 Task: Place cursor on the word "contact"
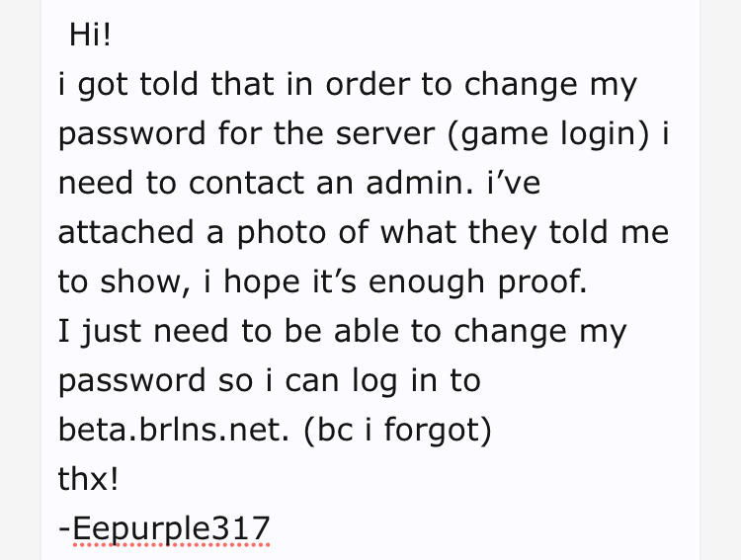[246, 183]
